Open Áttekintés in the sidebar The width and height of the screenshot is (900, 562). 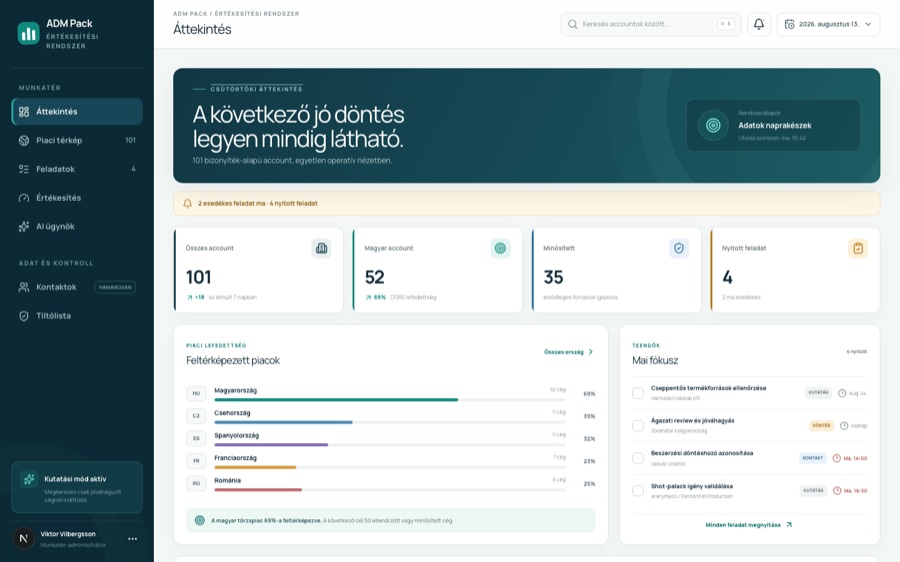tap(77, 111)
